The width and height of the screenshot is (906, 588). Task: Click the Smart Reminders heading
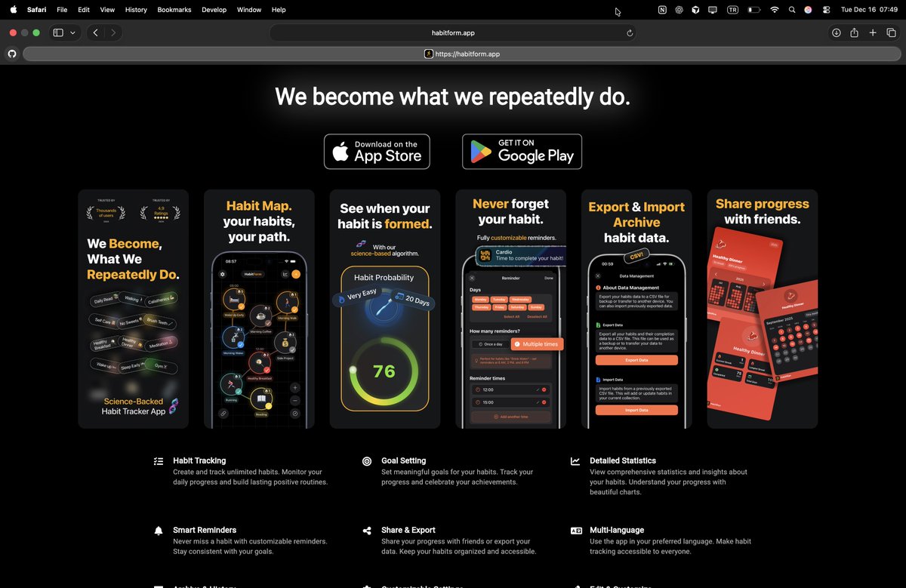205,530
